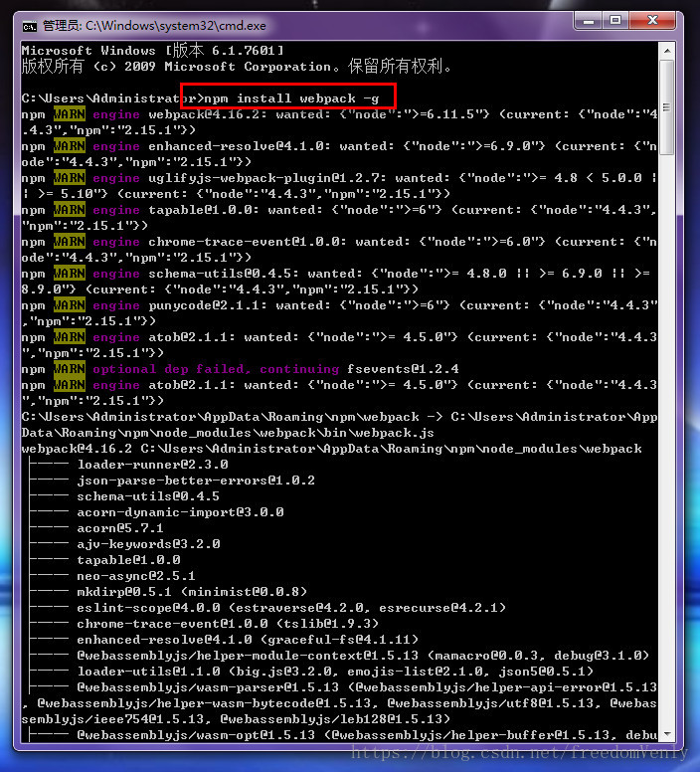The image size is (700, 772).
Task: Click 'tapable@1.0.0' tree row
Action: click(104, 560)
